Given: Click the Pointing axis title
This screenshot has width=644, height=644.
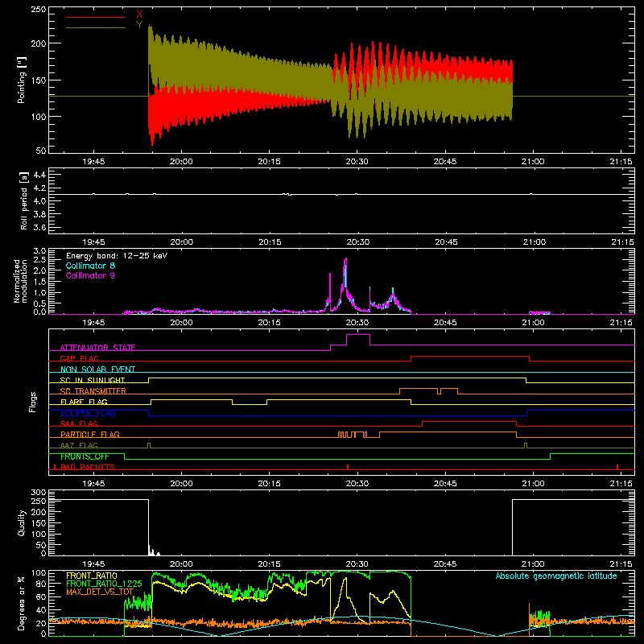Looking at the screenshot, I should point(22,80).
